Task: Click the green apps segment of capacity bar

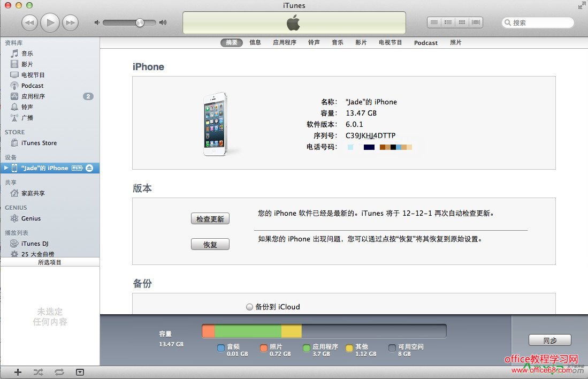Action: click(248, 331)
